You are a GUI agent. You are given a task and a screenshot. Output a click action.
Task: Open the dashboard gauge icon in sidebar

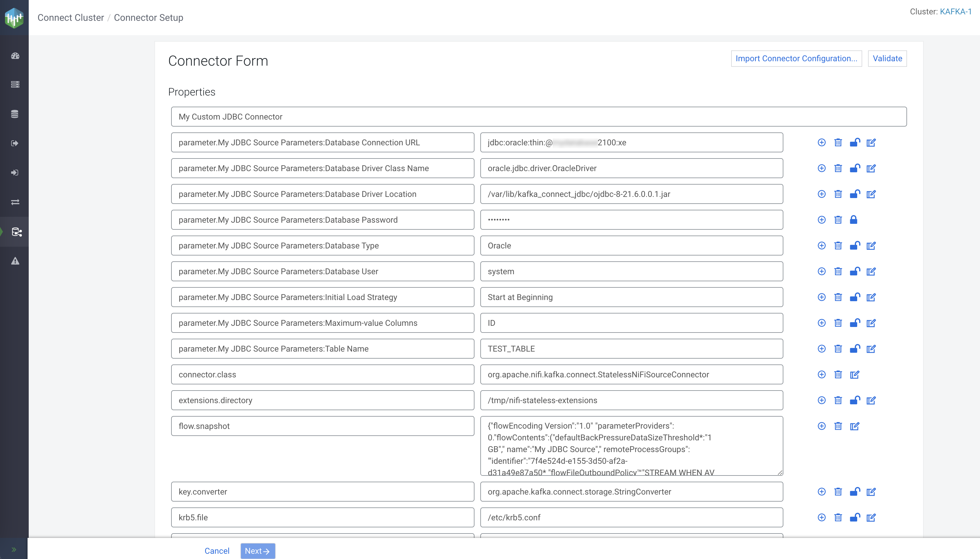(15, 56)
